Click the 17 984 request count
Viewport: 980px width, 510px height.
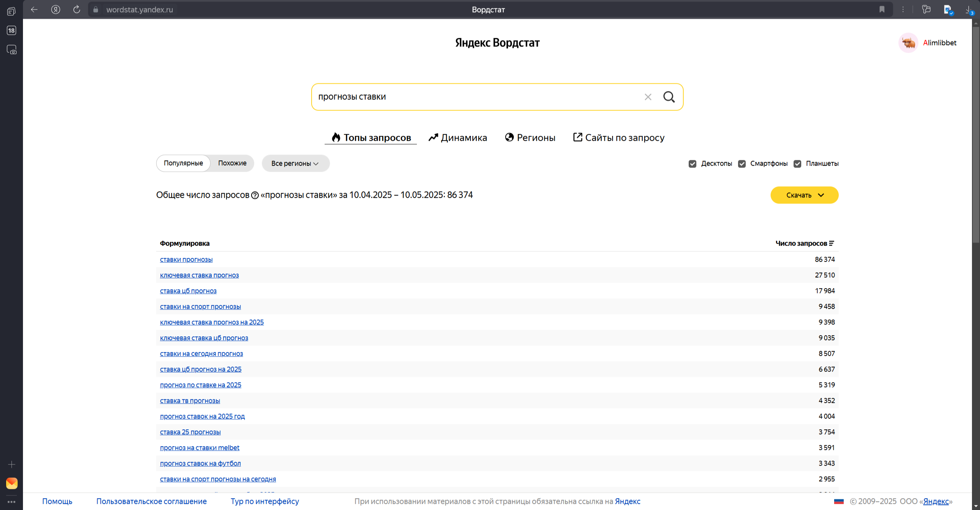(x=825, y=291)
